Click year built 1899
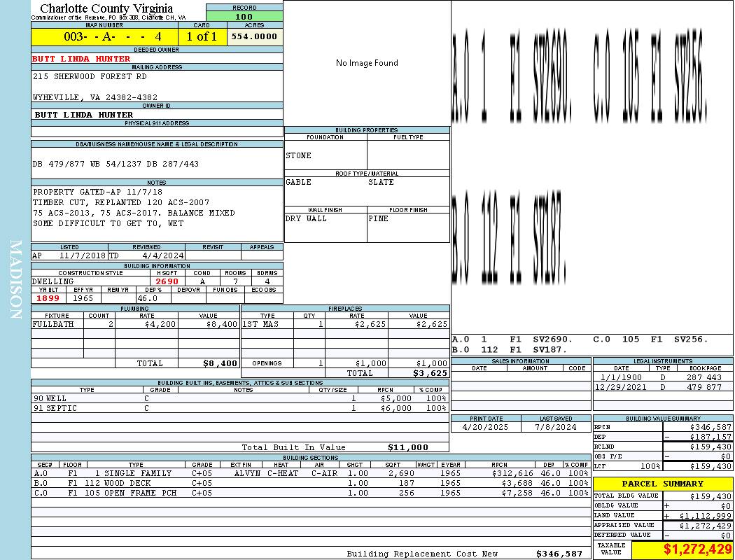This screenshot has width=735, height=560. 48,298
